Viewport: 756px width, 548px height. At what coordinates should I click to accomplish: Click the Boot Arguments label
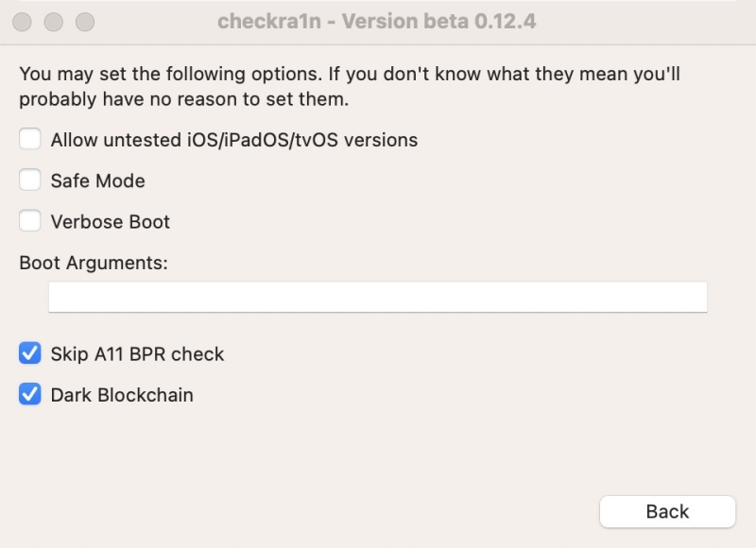[x=93, y=263]
